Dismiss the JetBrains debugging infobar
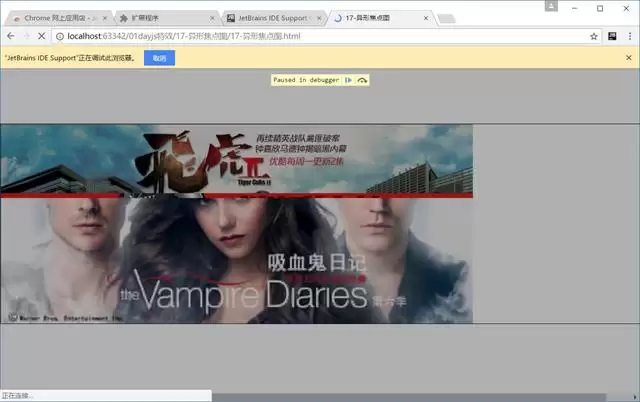The width and height of the screenshot is (640, 402). coord(629,58)
